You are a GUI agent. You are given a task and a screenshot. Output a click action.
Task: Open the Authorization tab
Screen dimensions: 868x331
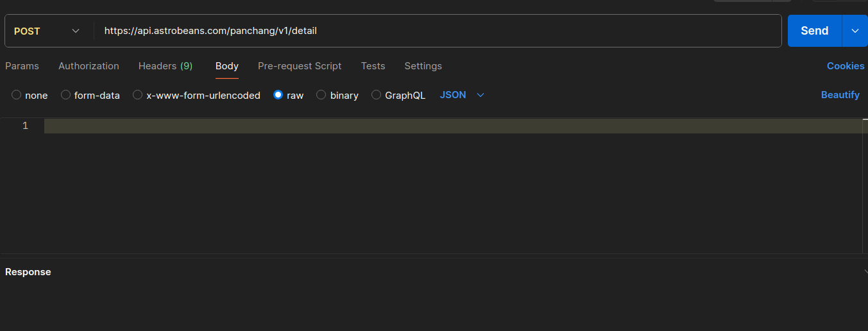pyautogui.click(x=89, y=66)
